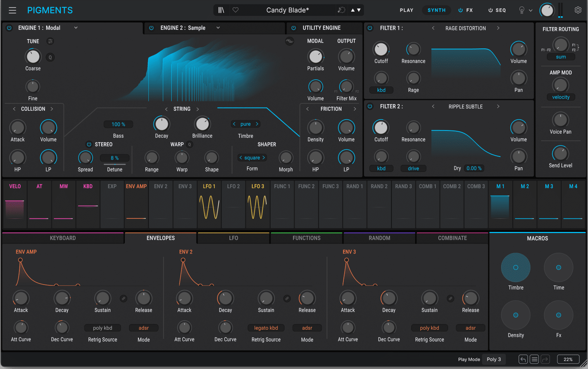Click left arrow beside FRICTION
The width and height of the screenshot is (588, 369).
coord(307,109)
